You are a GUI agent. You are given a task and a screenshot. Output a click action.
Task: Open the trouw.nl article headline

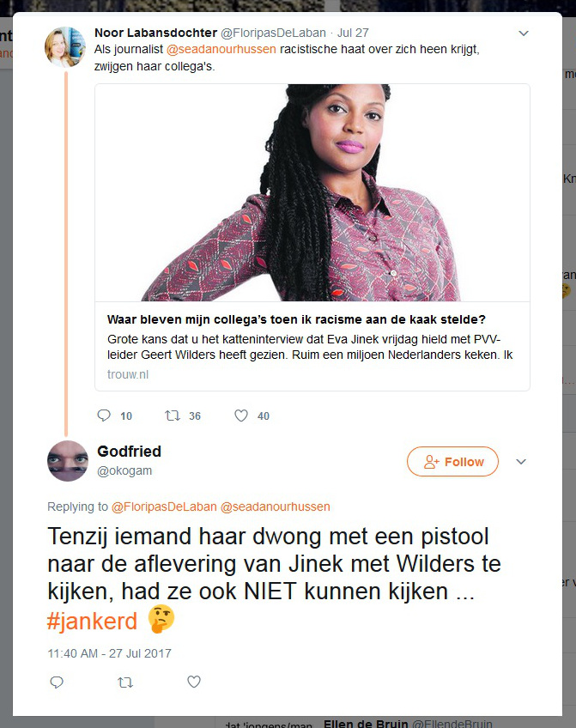(296, 319)
